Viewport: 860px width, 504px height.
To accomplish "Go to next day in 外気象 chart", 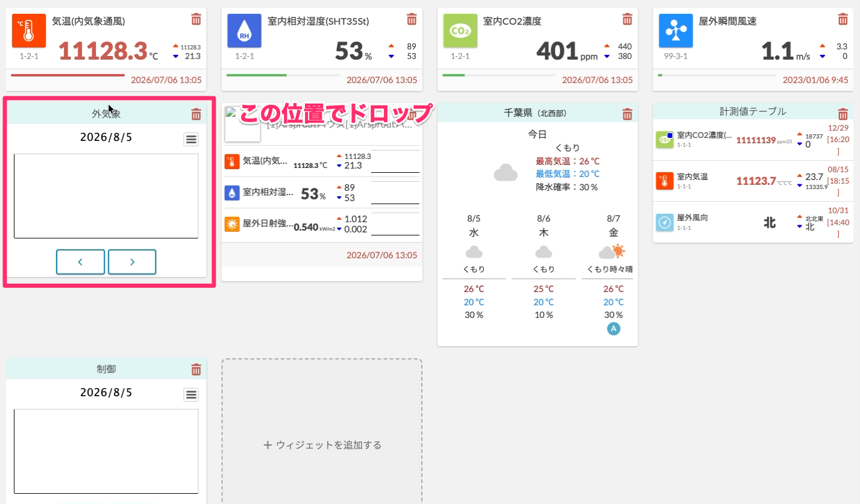I will pyautogui.click(x=132, y=262).
